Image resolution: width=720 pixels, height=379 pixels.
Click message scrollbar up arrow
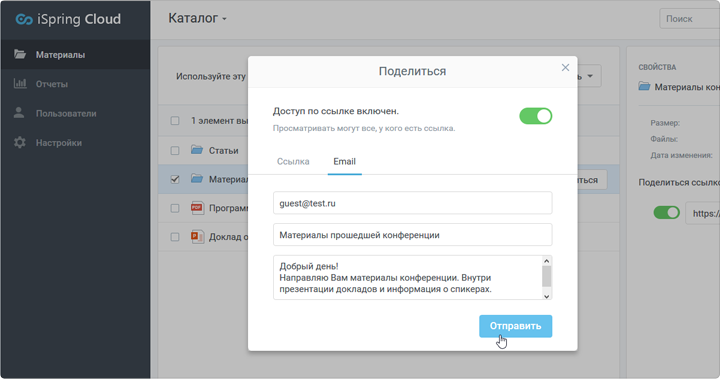point(546,261)
